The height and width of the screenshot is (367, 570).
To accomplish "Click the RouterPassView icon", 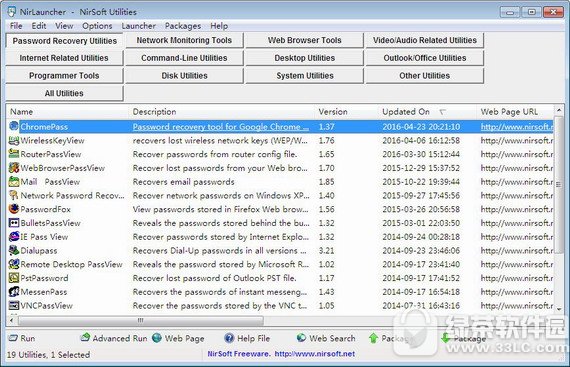I will coord(13,154).
